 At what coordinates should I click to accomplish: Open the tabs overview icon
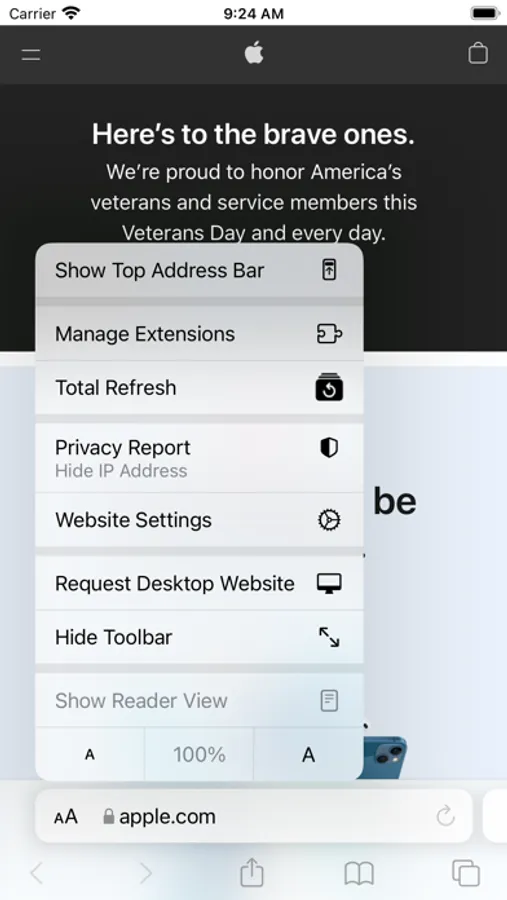click(x=466, y=873)
